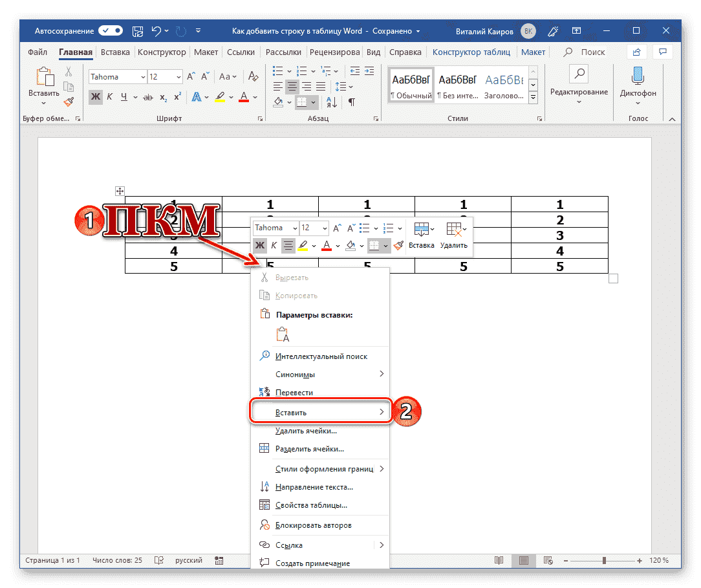Switch to the Рецензирование ribbon tab
Viewport: 701px width, 588px height.
pos(334,52)
